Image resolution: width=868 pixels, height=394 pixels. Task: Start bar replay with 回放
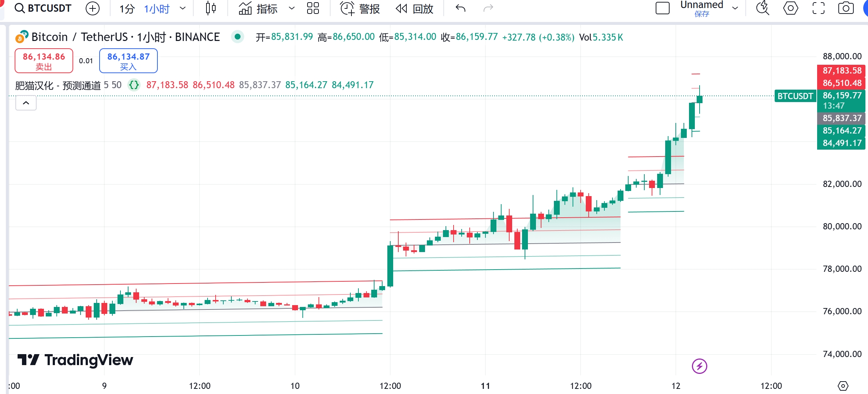pyautogui.click(x=415, y=8)
